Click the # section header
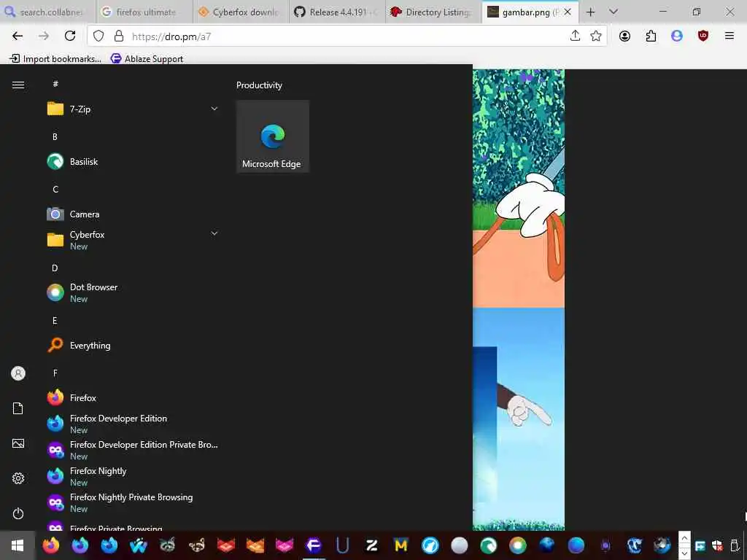Viewport: 747px width, 560px height. point(55,84)
